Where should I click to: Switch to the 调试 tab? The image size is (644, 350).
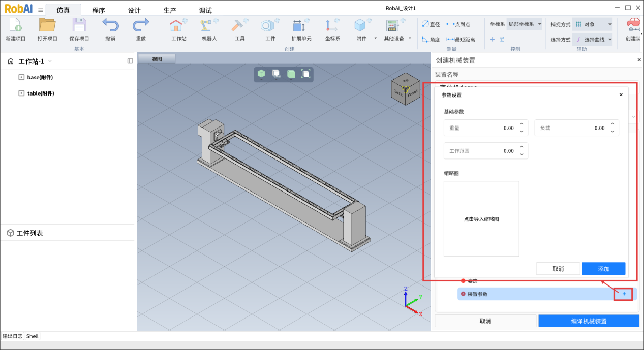(205, 10)
